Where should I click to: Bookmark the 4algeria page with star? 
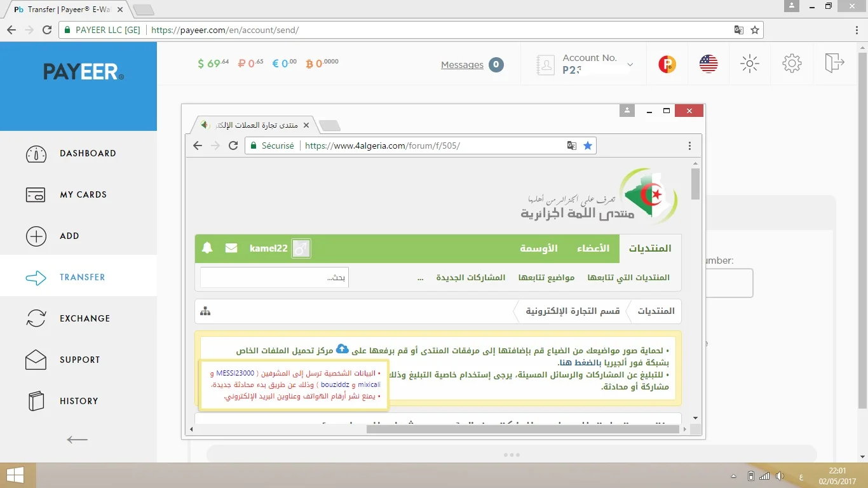coord(588,146)
